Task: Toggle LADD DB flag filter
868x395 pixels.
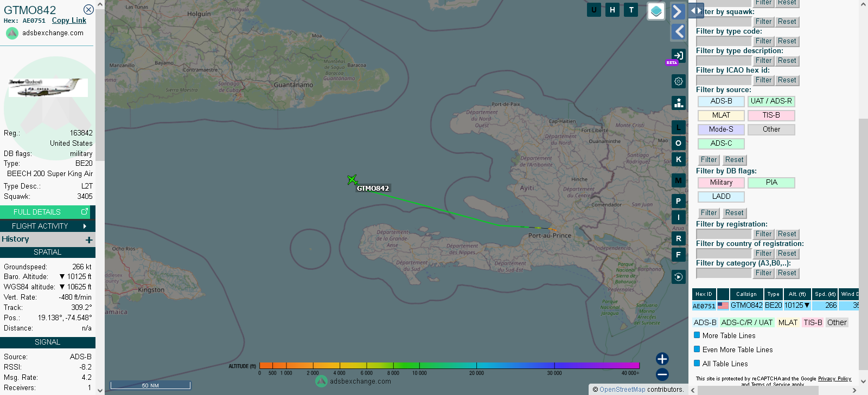Action: click(721, 197)
